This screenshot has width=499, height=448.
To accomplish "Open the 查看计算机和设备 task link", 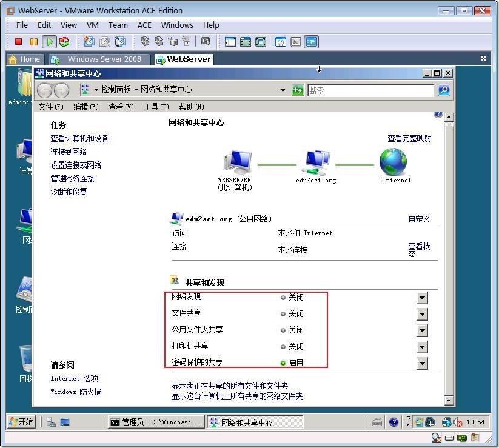I will (79, 138).
